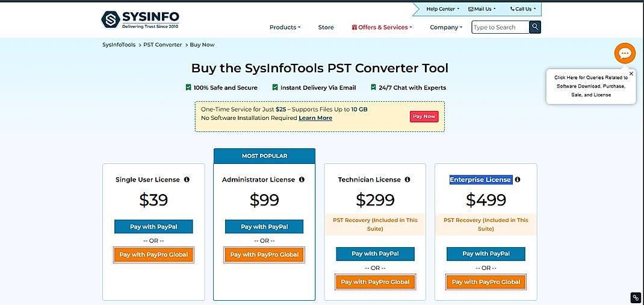Image resolution: width=644 pixels, height=305 pixels.
Task: Pay with PayPro Global for Administrator License
Action: click(264, 255)
